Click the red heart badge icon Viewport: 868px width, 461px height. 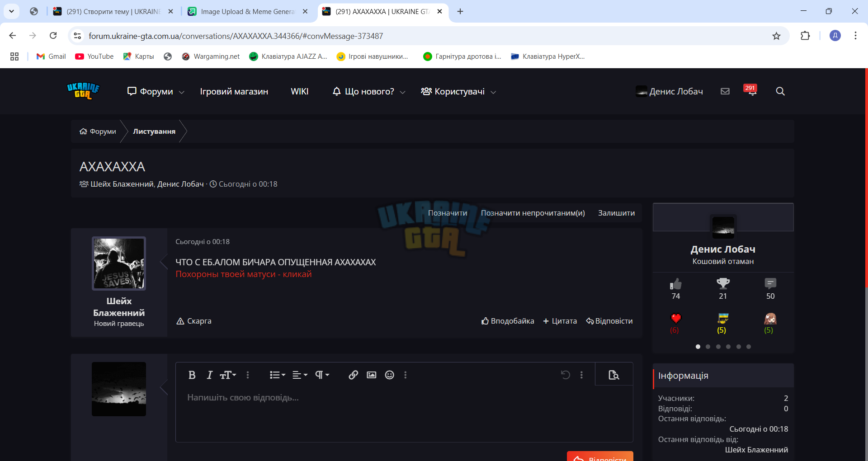point(676,319)
